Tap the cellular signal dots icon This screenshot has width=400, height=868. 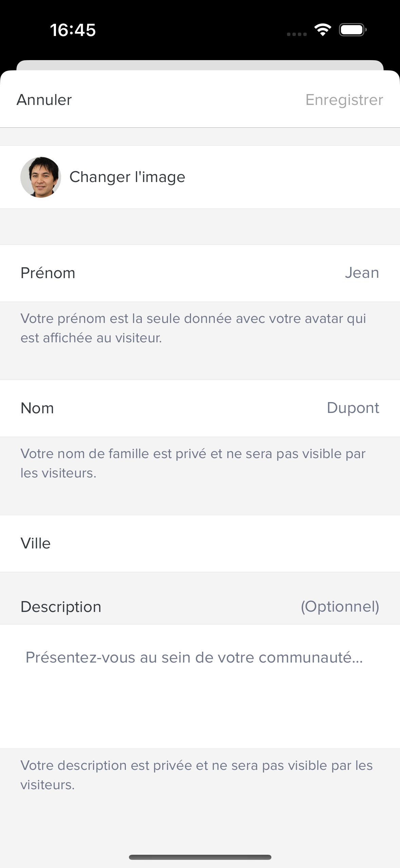tap(297, 34)
